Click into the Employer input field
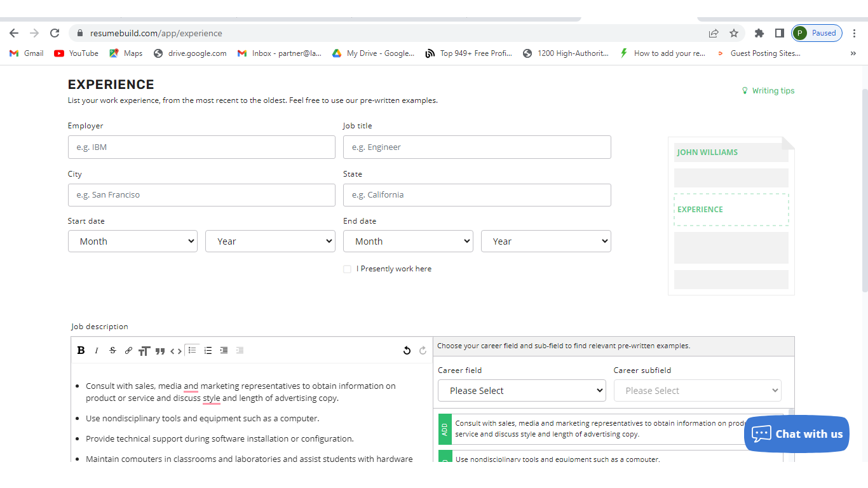Screen dimensions: 868x488 [201, 147]
